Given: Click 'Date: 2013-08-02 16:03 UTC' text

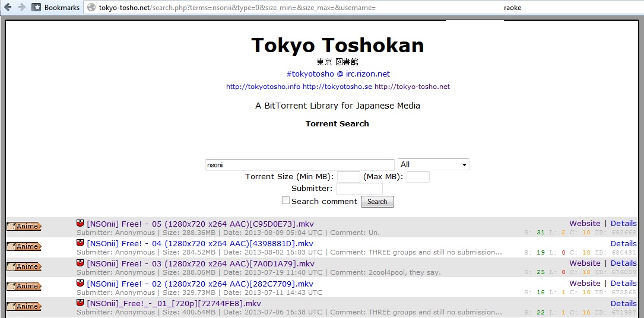Looking at the screenshot, I should [272, 252].
